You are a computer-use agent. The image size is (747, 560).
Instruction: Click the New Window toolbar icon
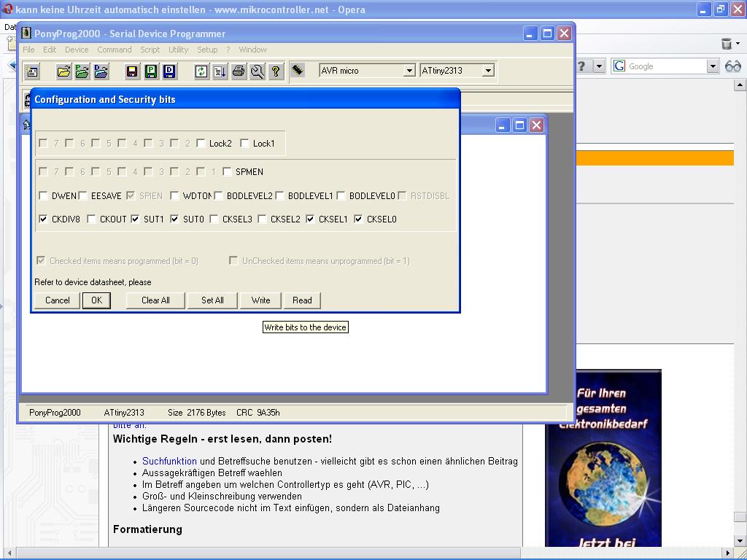tap(32, 71)
